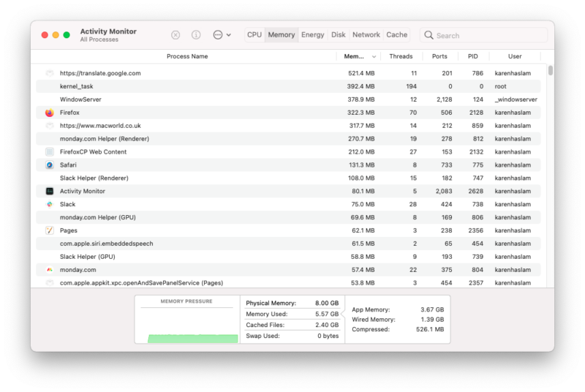Switch to the CPU tab

click(254, 35)
